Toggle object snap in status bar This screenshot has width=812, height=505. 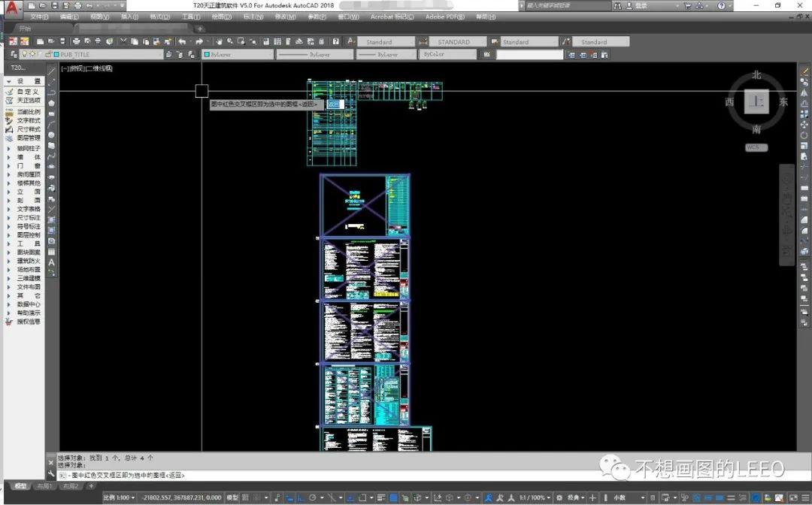tap(362, 497)
